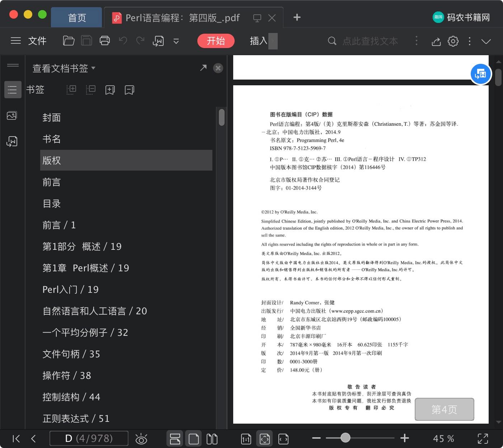This screenshot has width=503, height=448.
Task: Switch to single page view
Action: pos(194,439)
